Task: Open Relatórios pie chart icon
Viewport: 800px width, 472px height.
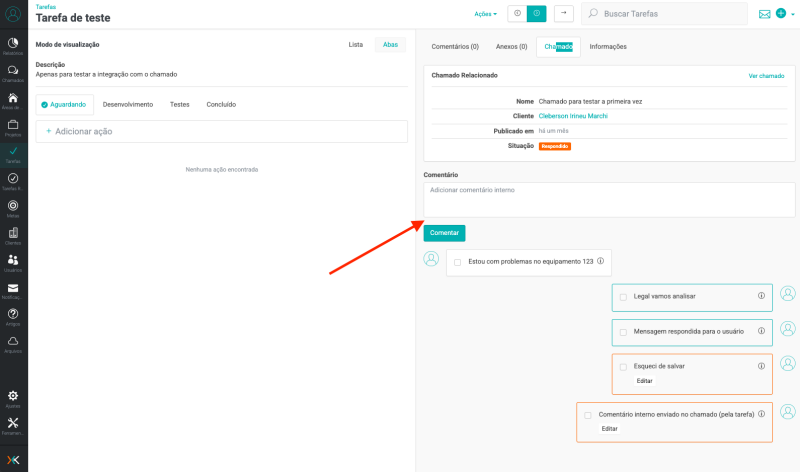Action: point(13,46)
